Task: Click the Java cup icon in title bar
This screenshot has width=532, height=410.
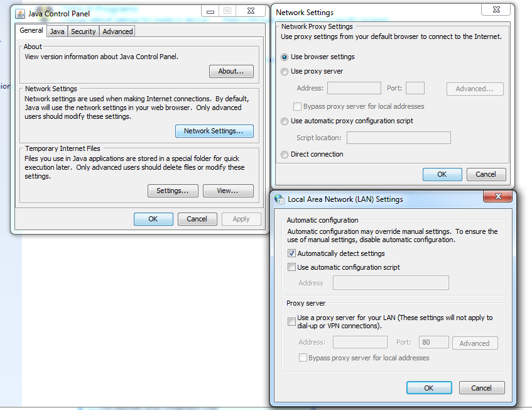Action: coord(20,13)
